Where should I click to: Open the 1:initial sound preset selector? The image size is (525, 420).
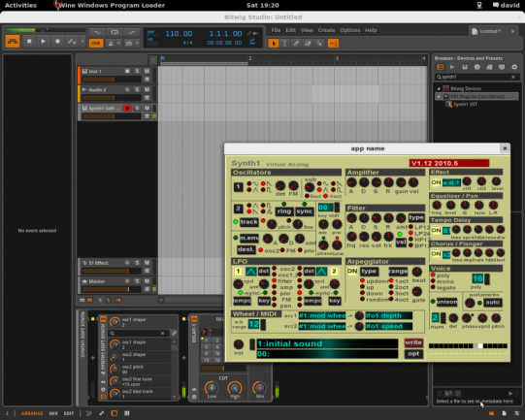(327, 343)
